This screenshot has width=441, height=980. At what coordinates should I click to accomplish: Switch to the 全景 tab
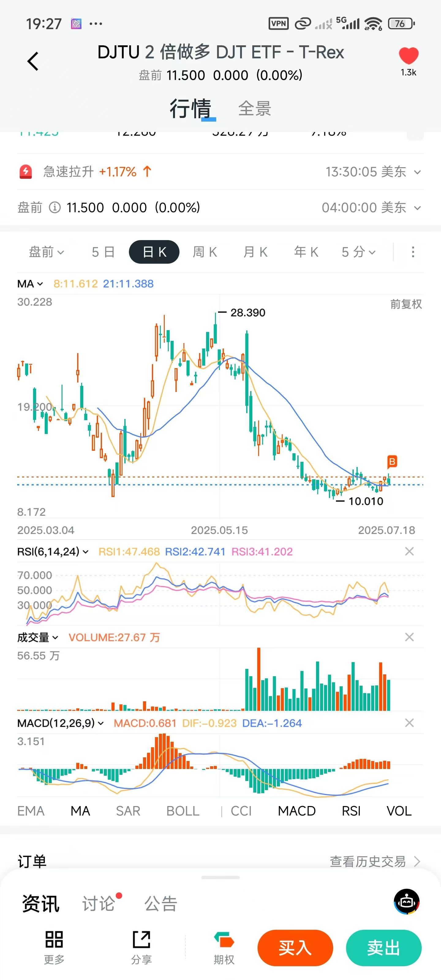(254, 109)
